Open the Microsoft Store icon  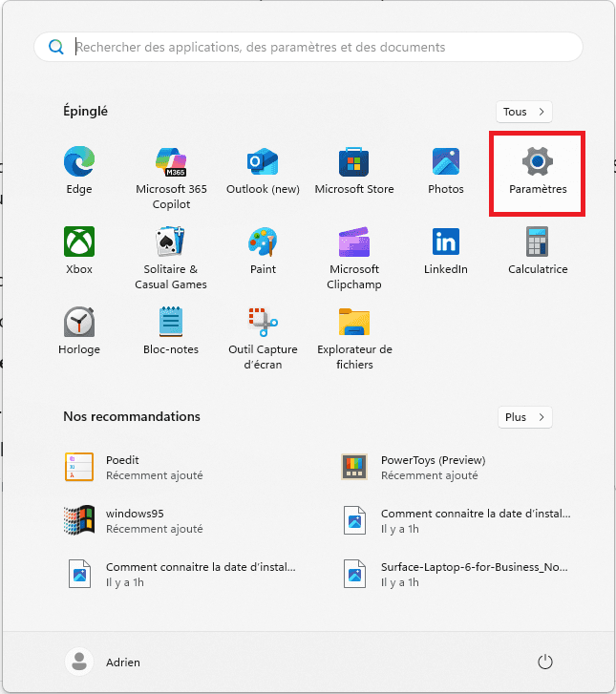(354, 161)
